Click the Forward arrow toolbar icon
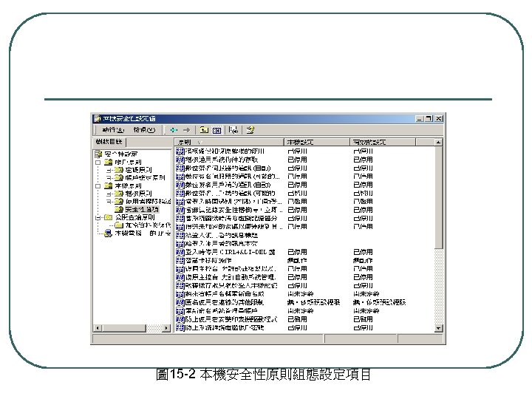 click(x=187, y=130)
